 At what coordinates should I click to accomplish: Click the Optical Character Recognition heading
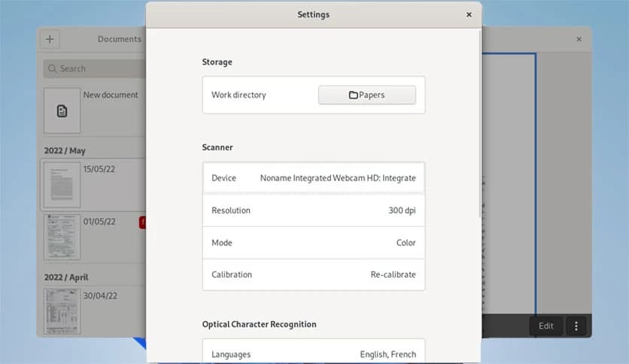(x=259, y=324)
